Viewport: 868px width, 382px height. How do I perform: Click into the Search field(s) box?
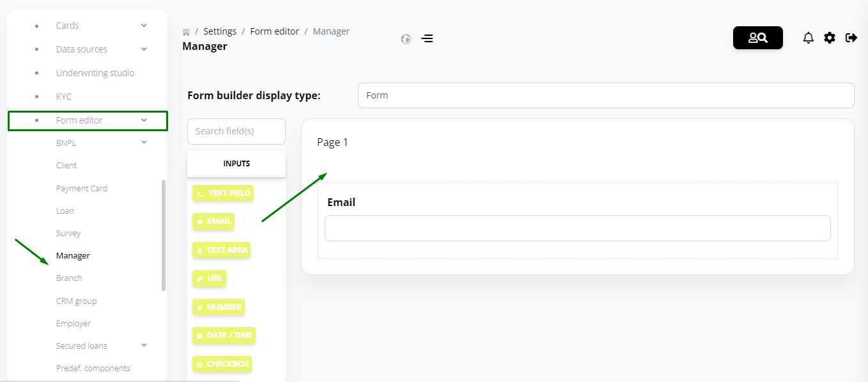click(x=236, y=131)
